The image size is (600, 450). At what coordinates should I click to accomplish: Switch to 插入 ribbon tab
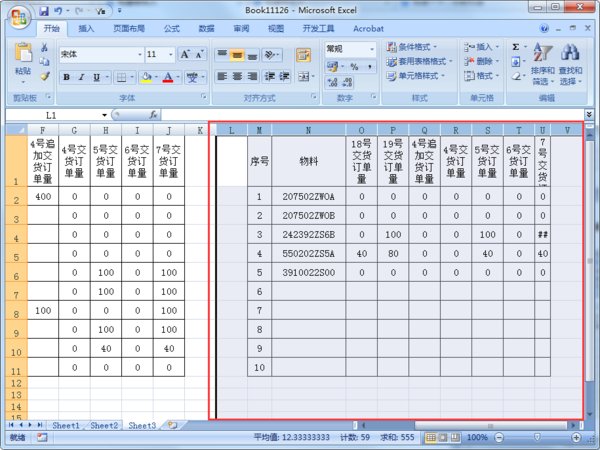[x=86, y=28]
